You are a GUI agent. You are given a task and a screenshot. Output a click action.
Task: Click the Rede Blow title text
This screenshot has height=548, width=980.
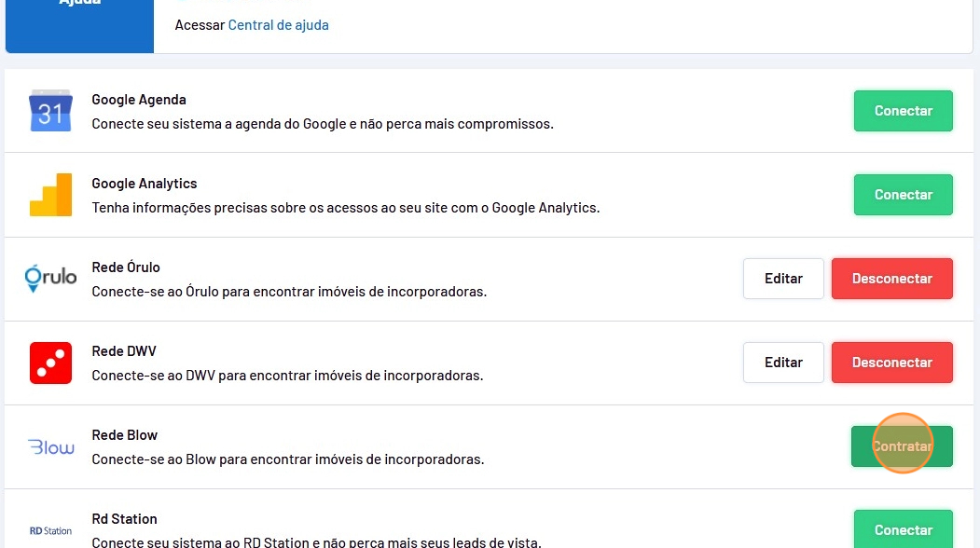[124, 435]
